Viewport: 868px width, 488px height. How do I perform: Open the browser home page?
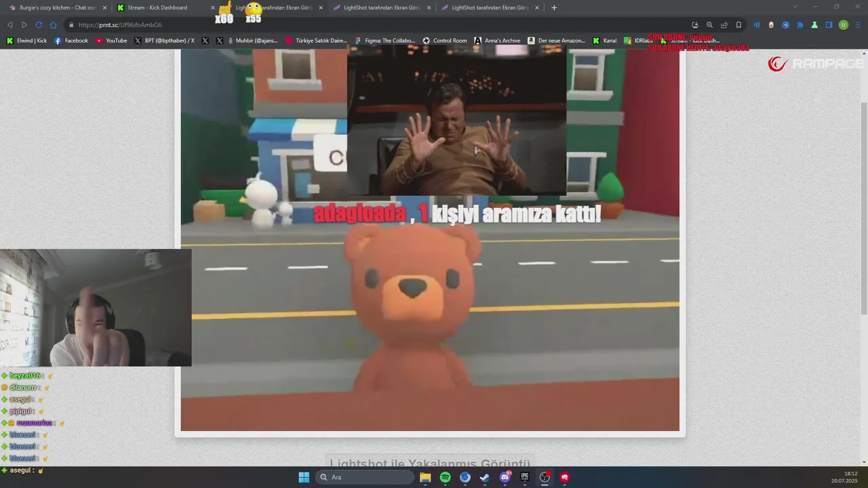pyautogui.click(x=54, y=25)
